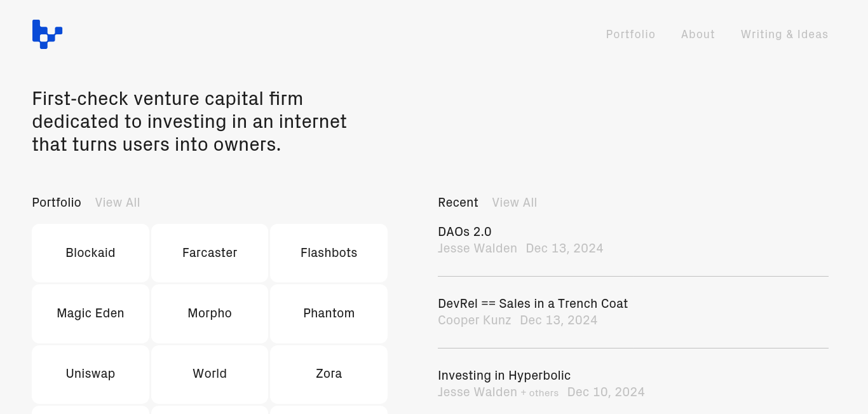Open the Investing in Hyperbolic post

click(x=504, y=375)
